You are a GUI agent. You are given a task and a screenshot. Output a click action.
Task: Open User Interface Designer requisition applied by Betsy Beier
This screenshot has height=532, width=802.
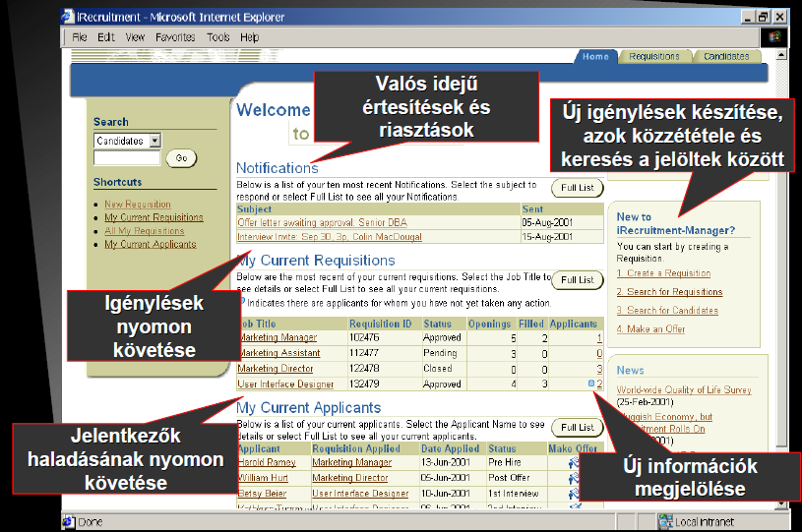[360, 494]
